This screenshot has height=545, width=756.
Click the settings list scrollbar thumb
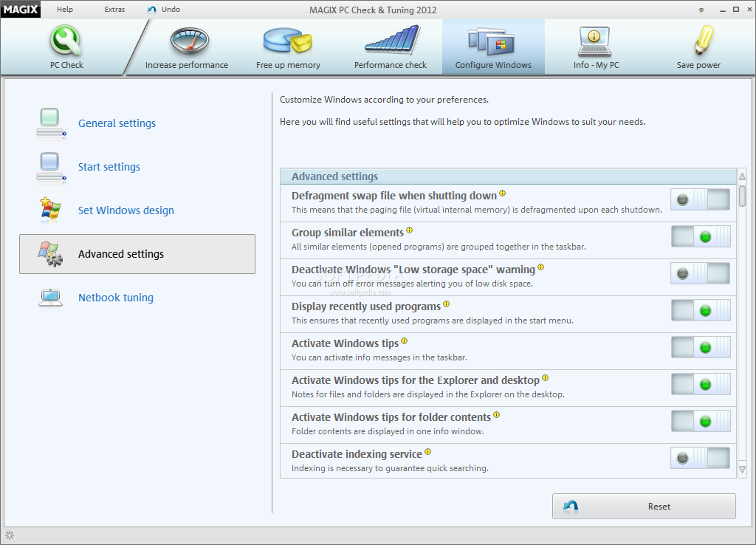click(743, 196)
